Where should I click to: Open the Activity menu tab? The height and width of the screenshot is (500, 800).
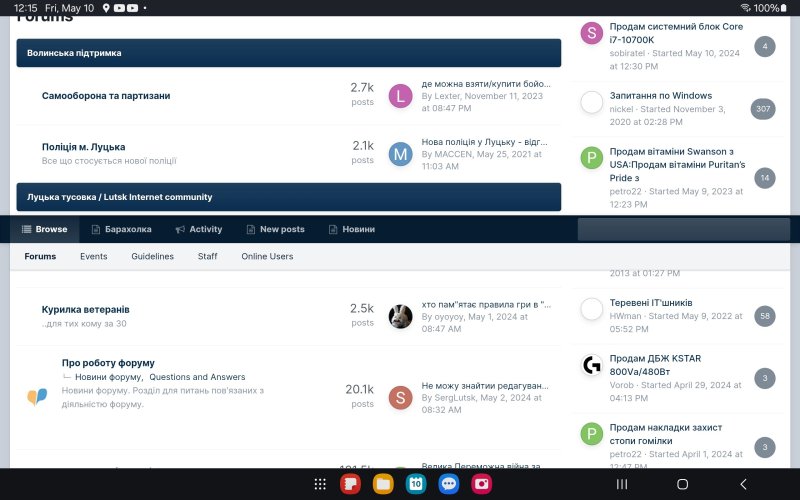(x=199, y=230)
